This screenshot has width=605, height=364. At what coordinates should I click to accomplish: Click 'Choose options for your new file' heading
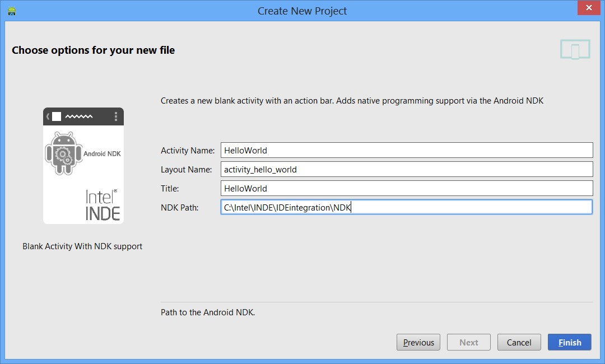[93, 50]
